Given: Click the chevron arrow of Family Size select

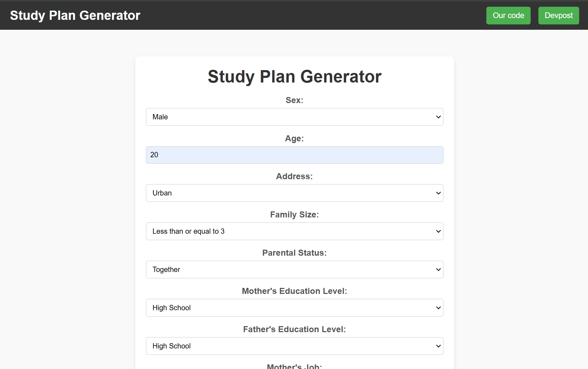Looking at the screenshot, I should point(438,231).
